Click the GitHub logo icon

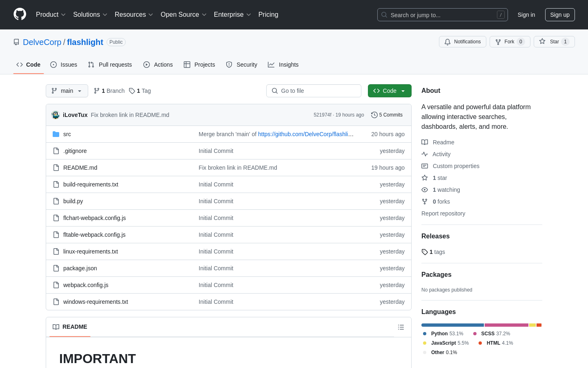click(20, 14)
